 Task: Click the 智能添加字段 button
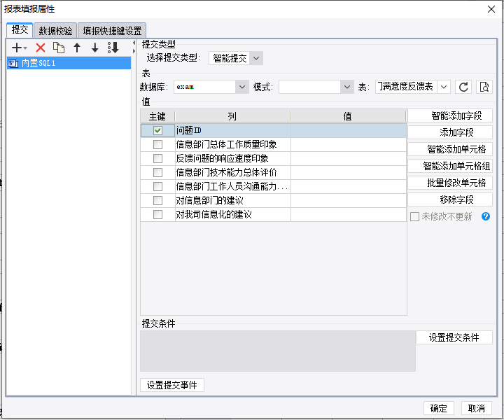[x=450, y=115]
